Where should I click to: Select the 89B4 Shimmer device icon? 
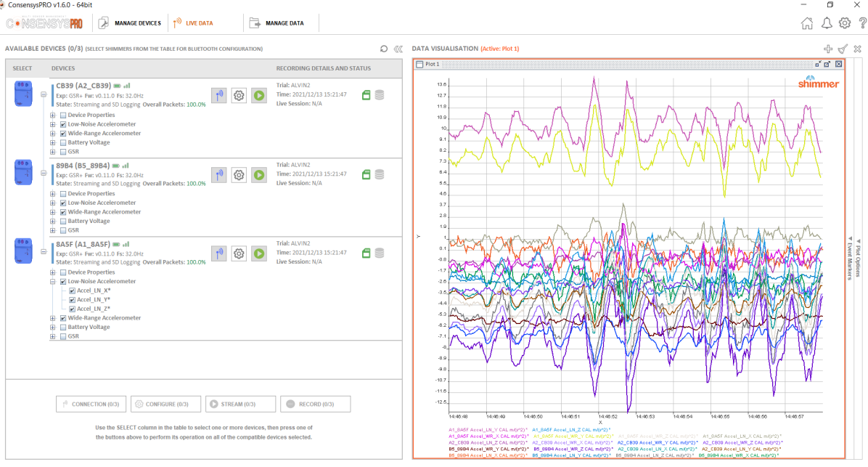point(23,172)
